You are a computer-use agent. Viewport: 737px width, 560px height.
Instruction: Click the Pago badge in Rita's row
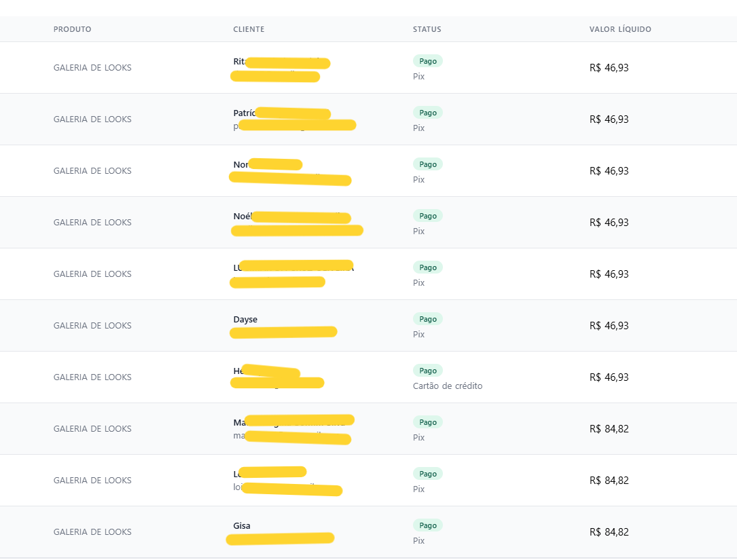(428, 61)
